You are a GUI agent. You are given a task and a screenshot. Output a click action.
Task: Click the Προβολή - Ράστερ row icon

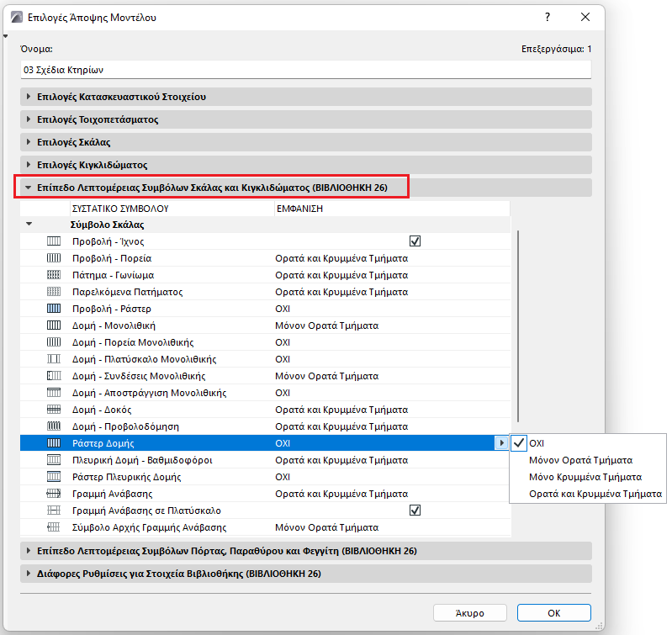click(54, 309)
